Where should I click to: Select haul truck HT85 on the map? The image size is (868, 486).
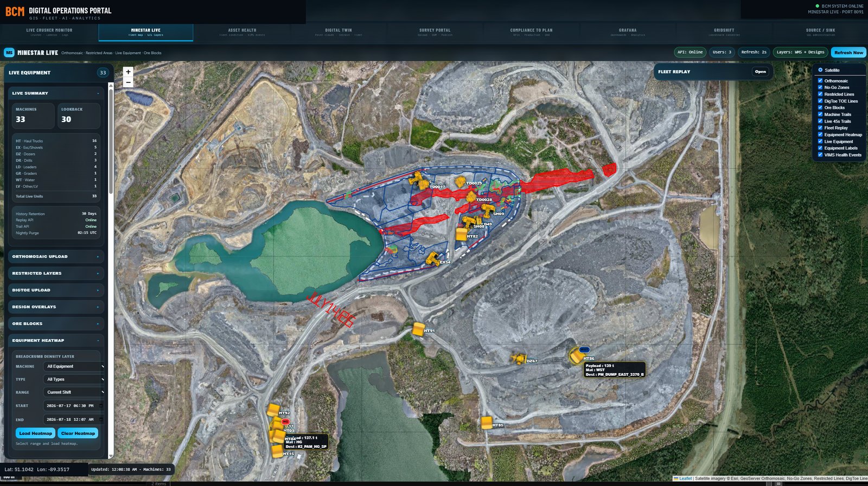[x=487, y=423]
